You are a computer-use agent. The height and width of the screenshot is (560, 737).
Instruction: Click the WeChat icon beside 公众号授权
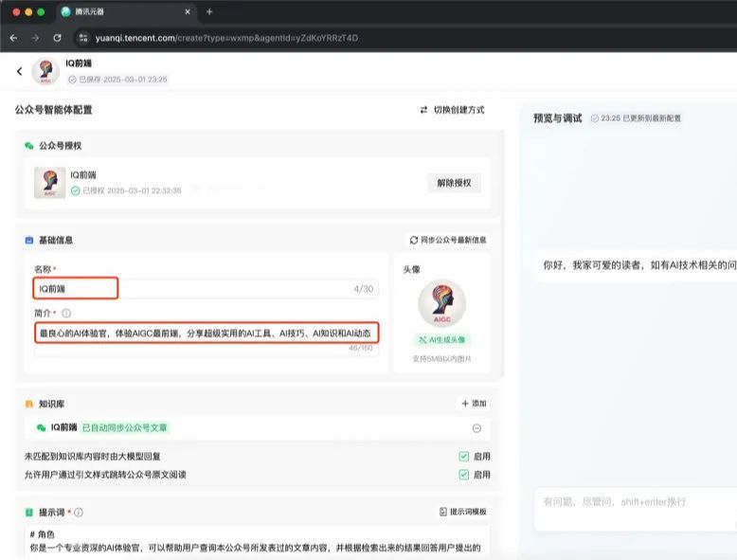click(x=29, y=146)
